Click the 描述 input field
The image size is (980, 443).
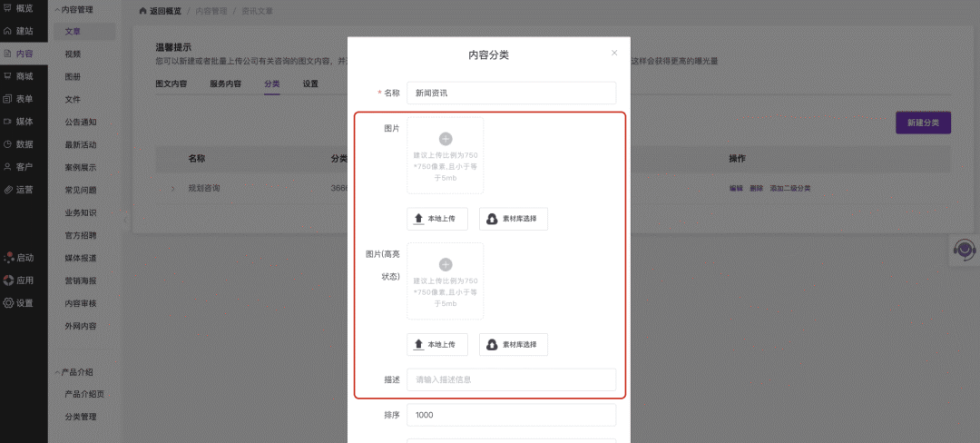pos(511,379)
